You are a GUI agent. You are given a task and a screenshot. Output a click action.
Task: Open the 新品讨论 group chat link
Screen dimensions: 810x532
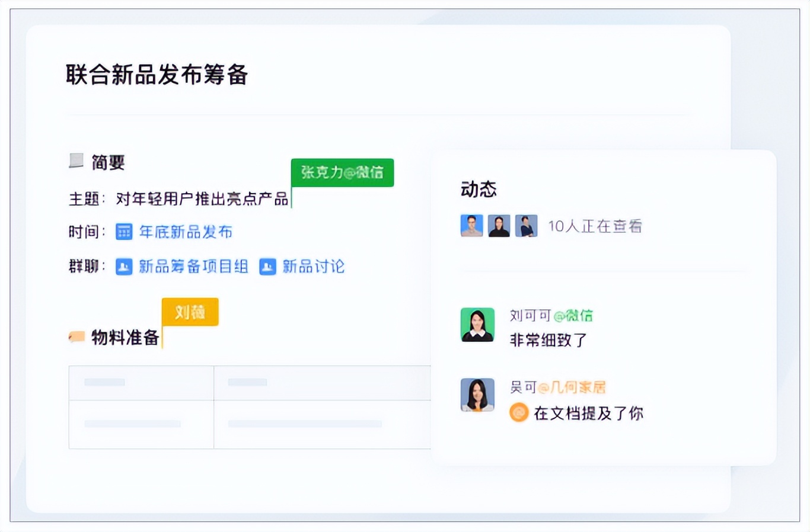(314, 267)
